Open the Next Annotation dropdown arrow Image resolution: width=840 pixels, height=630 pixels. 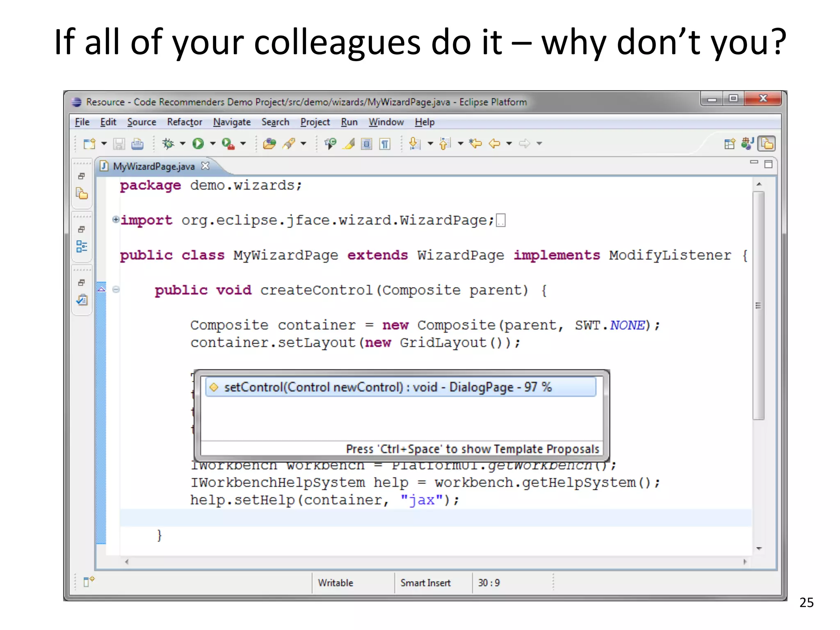click(430, 144)
